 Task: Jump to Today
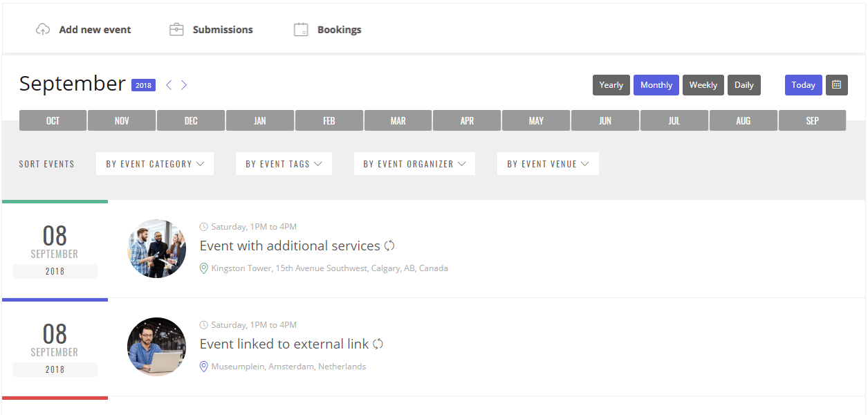(x=804, y=85)
